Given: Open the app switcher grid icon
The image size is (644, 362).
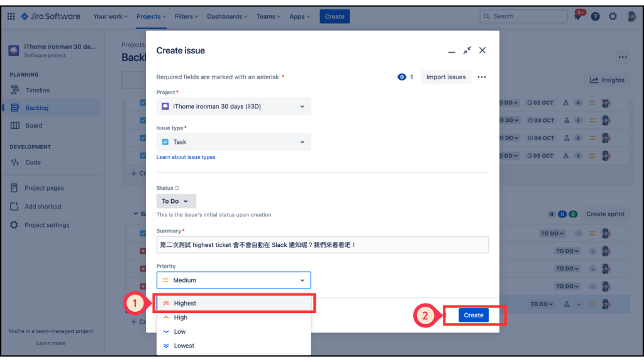Looking at the screenshot, I should (11, 16).
